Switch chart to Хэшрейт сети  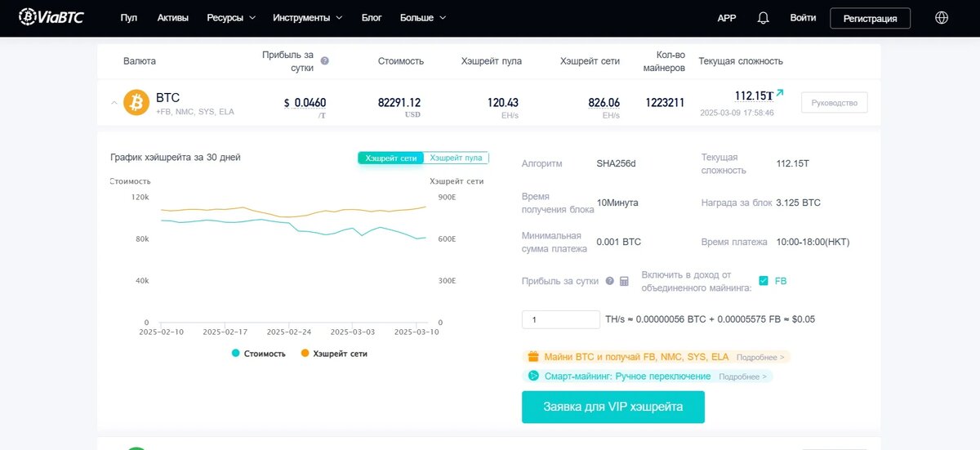click(391, 158)
